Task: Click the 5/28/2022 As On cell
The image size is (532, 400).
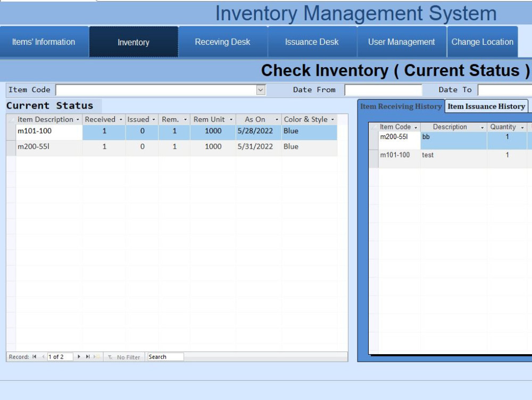Action: tap(259, 133)
